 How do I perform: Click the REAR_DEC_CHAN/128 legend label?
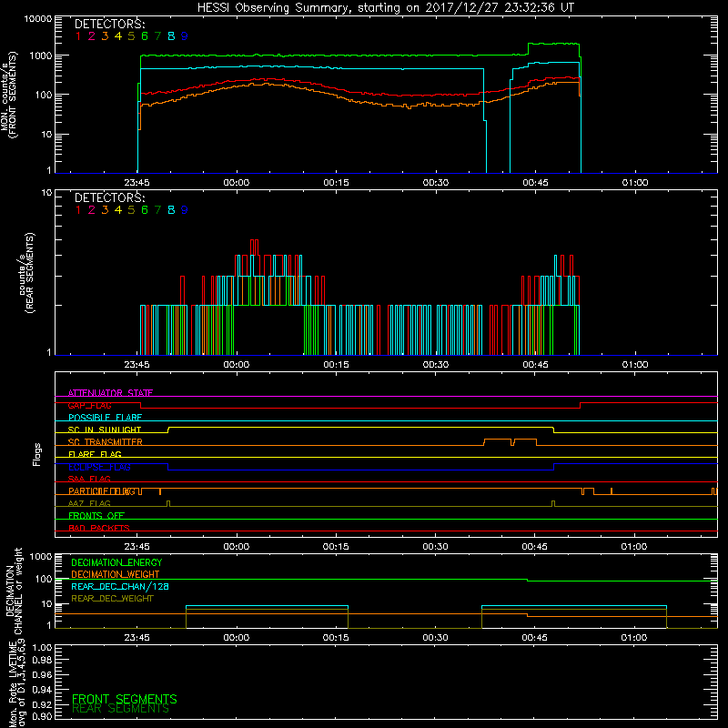pyautogui.click(x=120, y=586)
